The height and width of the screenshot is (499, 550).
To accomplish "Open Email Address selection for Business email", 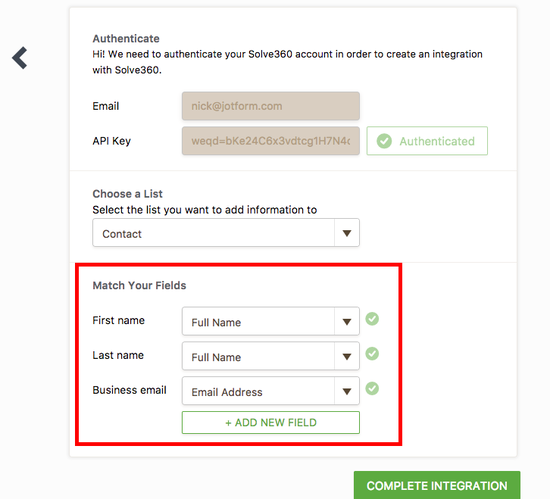I will [x=271, y=391].
